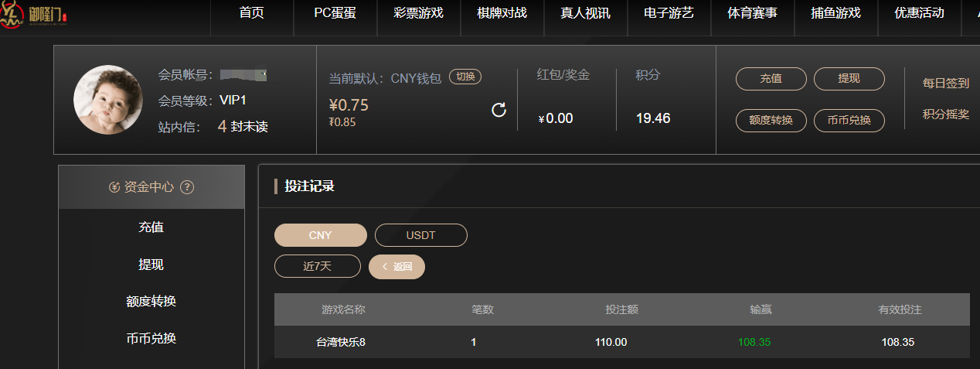Open 额度转换 from the account panel
This screenshot has width=980, height=369.
click(771, 121)
